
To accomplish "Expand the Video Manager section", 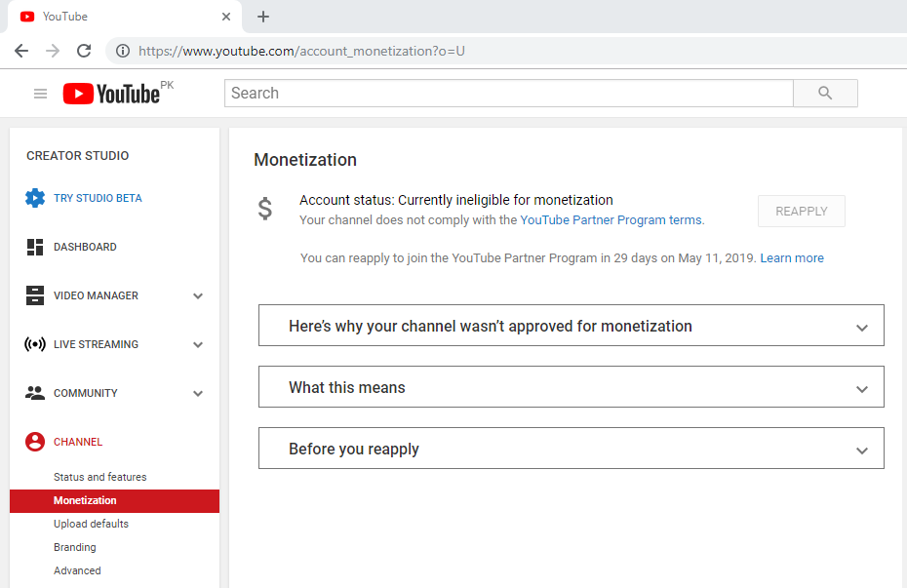I will [198, 296].
